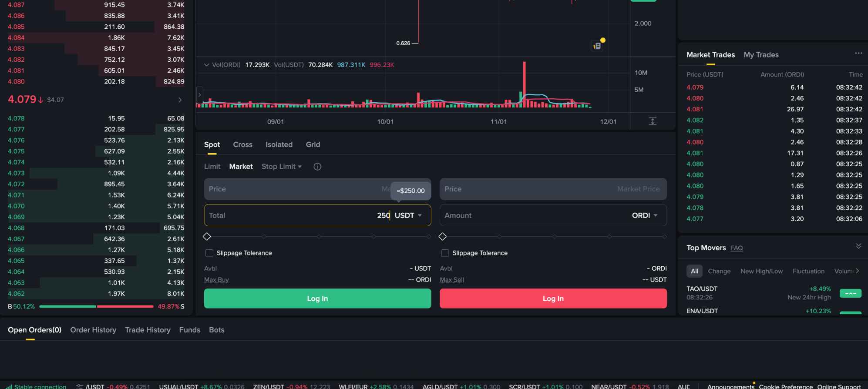This screenshot has height=389, width=868.
Task: Click the ticker settings icon in status bar
Action: tap(79, 386)
